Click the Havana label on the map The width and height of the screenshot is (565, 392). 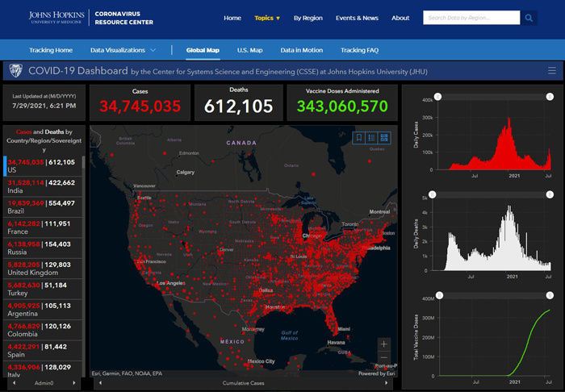(337, 342)
